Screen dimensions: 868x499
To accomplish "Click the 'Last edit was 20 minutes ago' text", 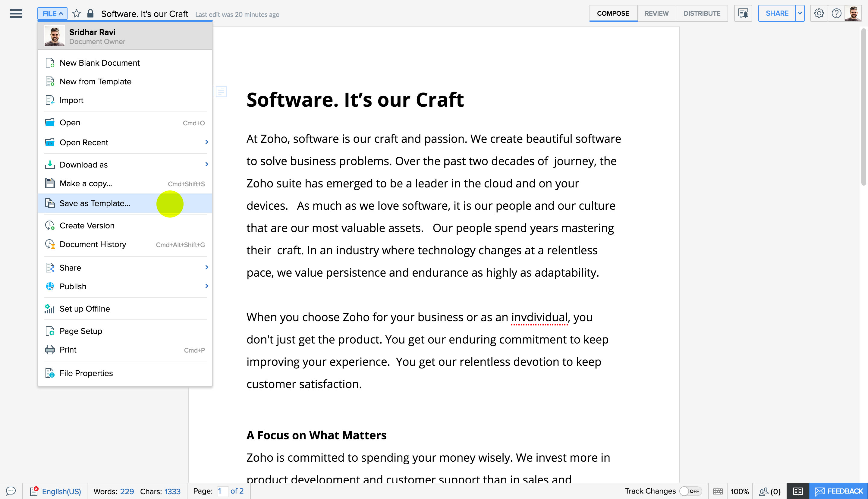I will pos(237,14).
